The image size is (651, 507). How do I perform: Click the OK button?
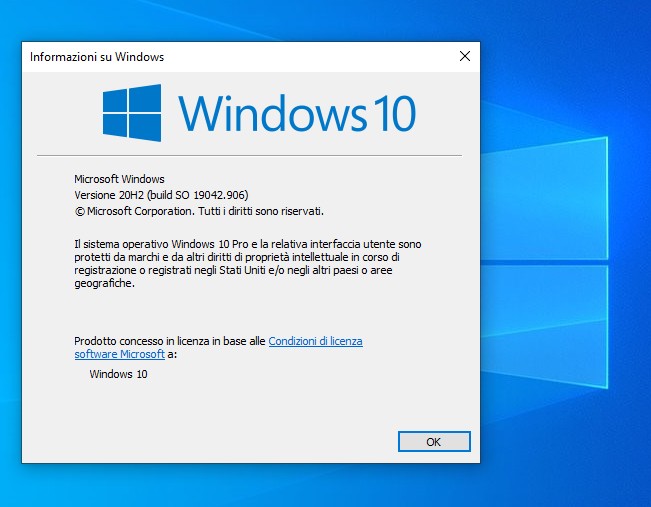click(434, 441)
